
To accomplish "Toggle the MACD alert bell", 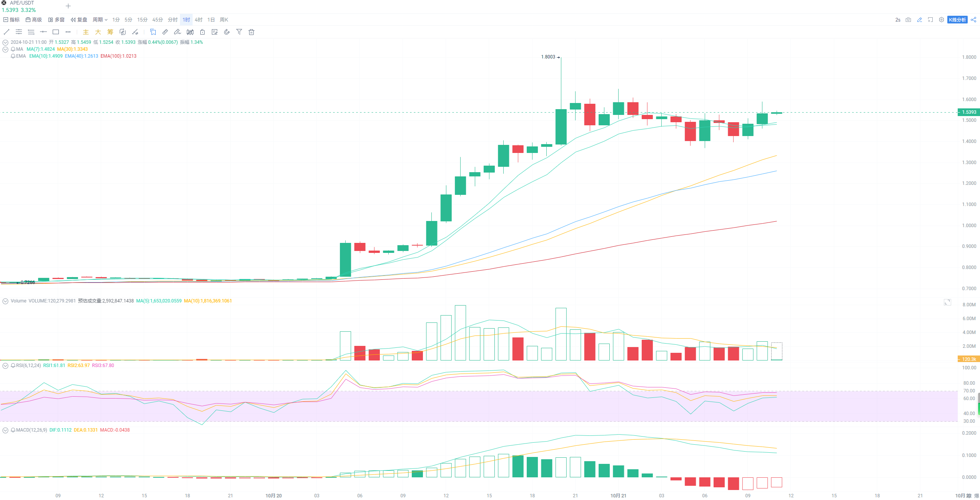I will pos(13,430).
